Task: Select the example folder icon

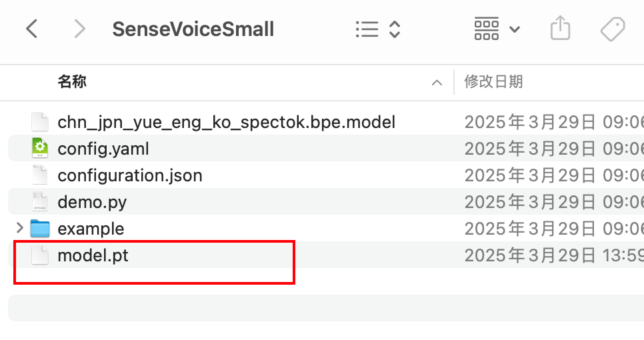Action: 40,229
